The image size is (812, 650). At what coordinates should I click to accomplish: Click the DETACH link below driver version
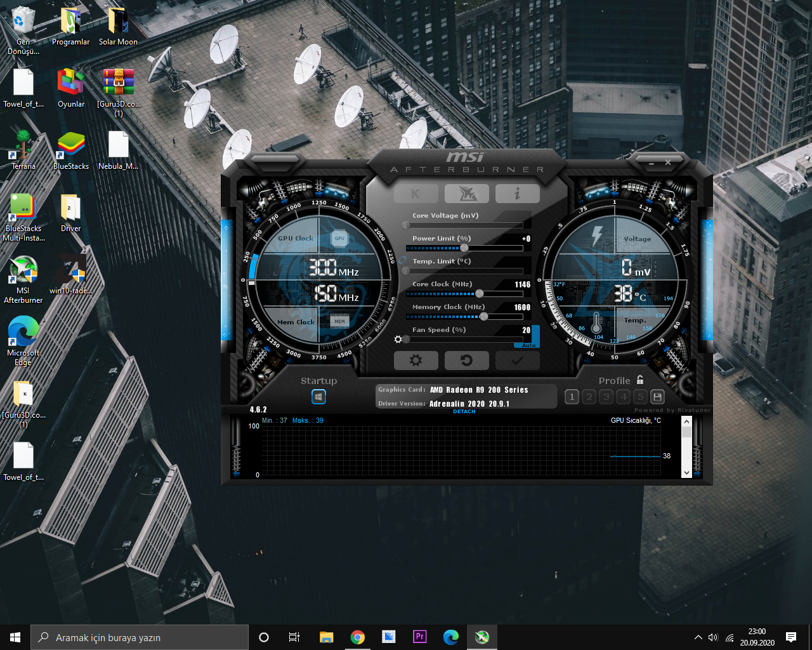click(464, 411)
